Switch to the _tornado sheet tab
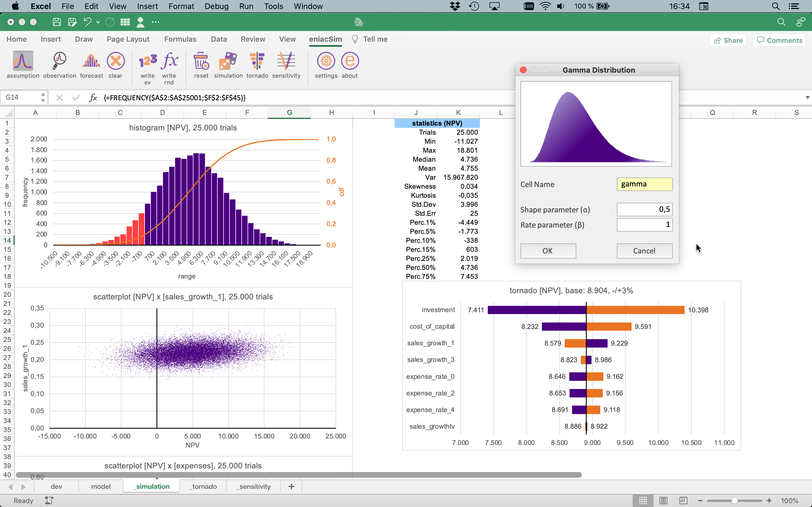Viewport: 812px width, 507px height. point(203,486)
